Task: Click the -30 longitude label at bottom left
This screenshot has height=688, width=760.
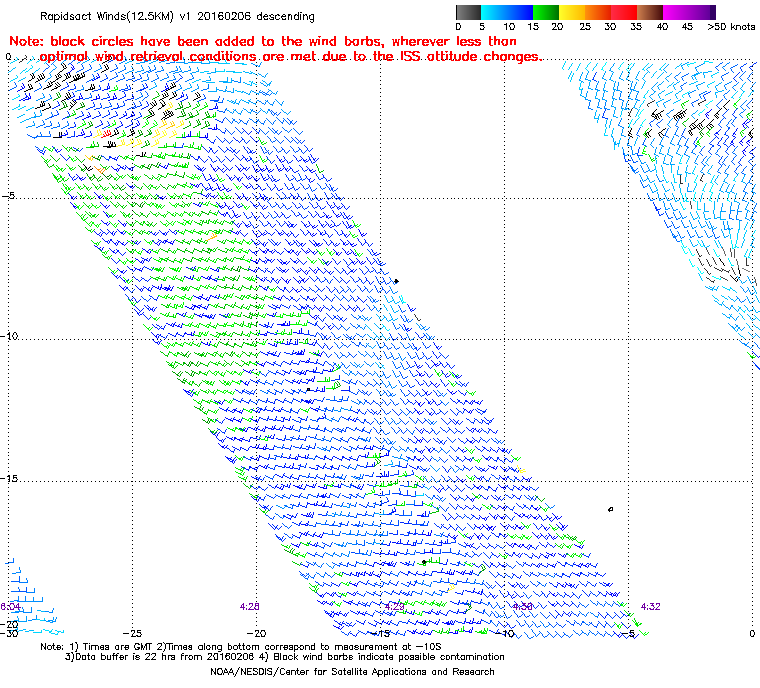Action: 9,633
